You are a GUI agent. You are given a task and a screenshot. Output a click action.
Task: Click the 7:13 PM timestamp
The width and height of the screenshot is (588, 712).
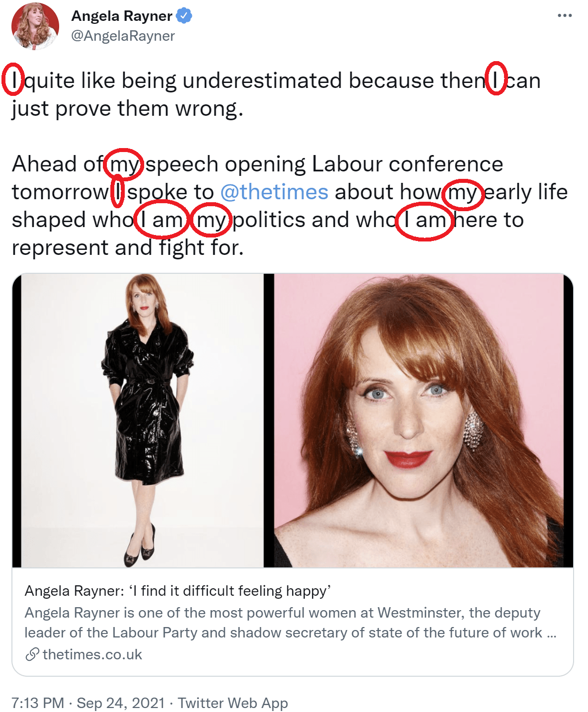(x=38, y=703)
